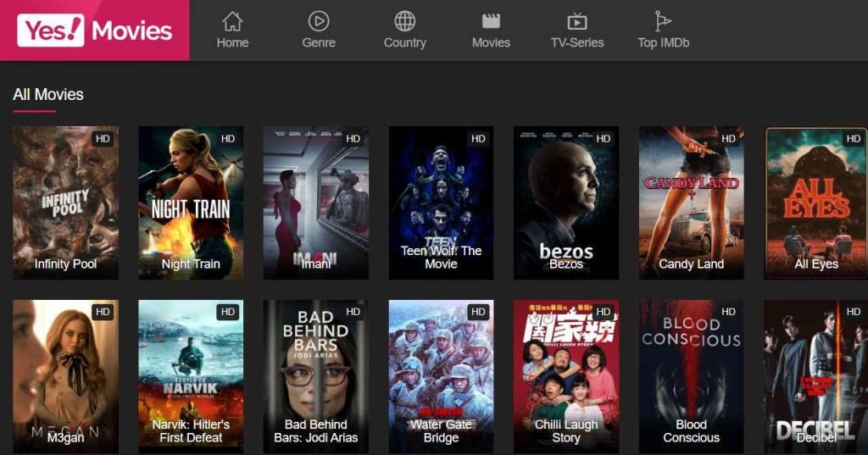The width and height of the screenshot is (868, 455).
Task: Open the Chilli Laugh Story poster
Action: pos(566,377)
